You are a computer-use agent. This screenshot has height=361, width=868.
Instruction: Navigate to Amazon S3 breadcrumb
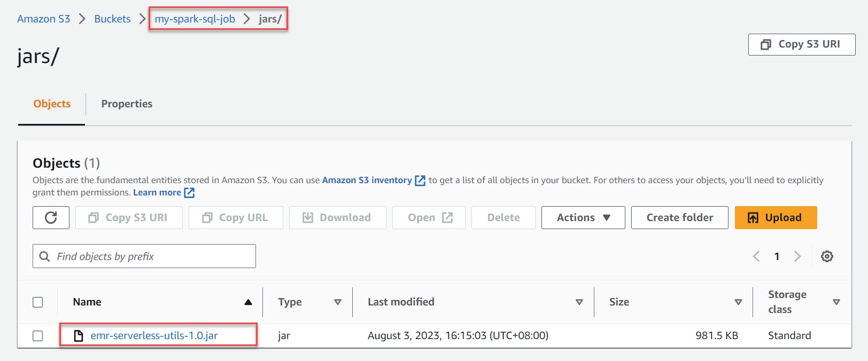(x=44, y=19)
